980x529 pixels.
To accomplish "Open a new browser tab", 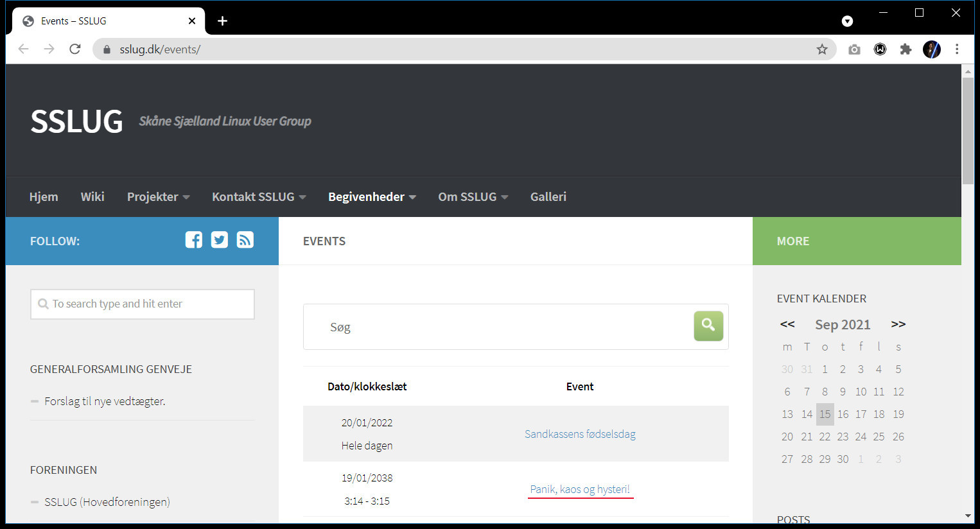I will 222,21.
